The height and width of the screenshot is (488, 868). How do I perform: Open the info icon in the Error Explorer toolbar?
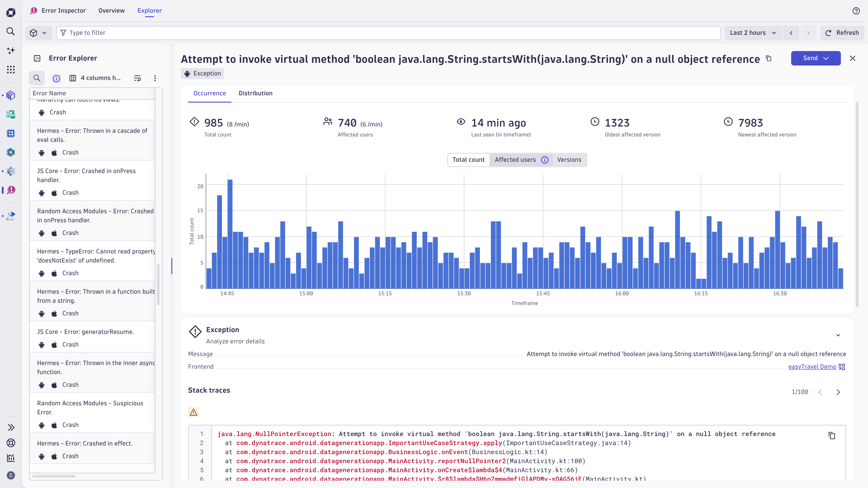point(56,78)
